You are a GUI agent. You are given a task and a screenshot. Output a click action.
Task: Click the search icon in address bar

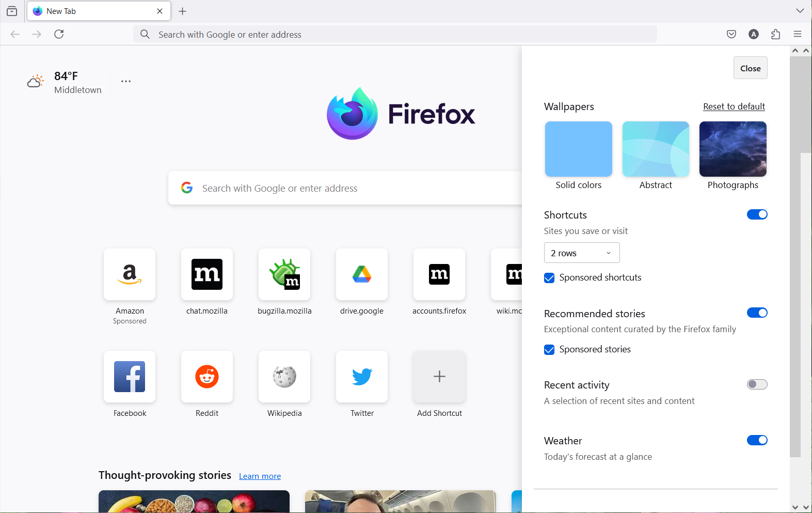point(145,34)
